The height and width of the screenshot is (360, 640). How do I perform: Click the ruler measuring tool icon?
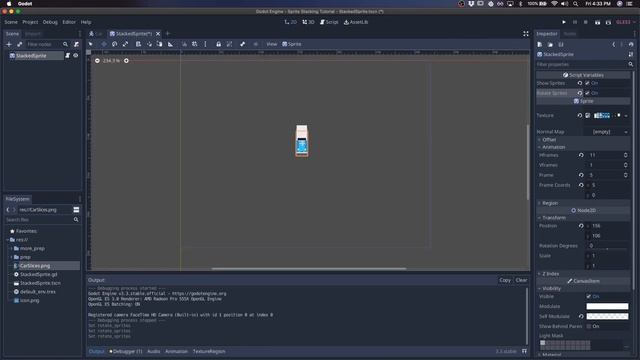point(171,44)
